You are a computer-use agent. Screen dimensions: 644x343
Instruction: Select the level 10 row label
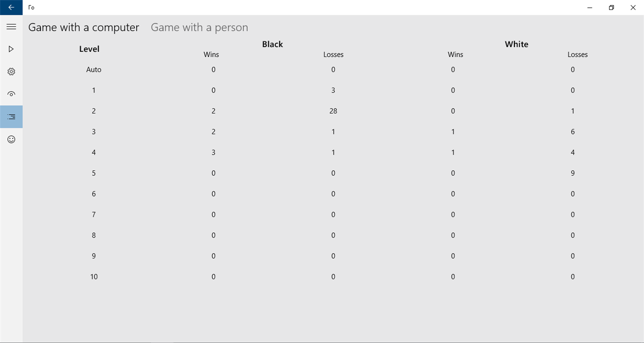[x=94, y=277]
